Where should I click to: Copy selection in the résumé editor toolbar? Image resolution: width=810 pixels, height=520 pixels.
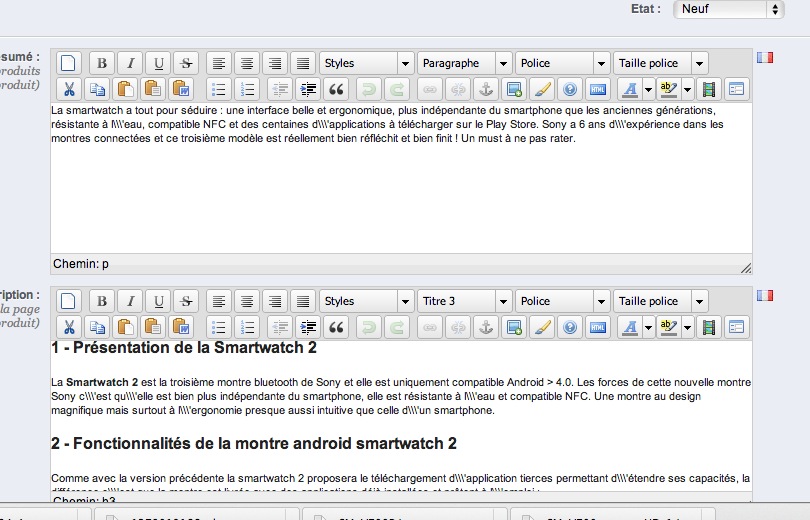97,89
